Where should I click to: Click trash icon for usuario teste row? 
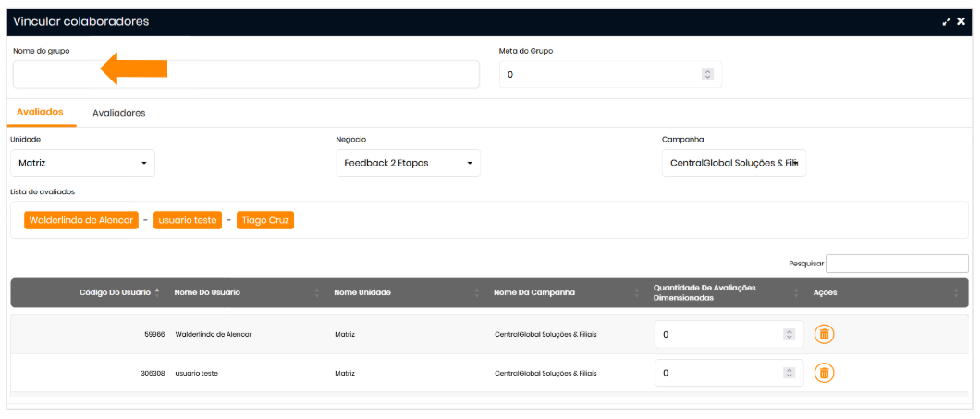click(824, 373)
